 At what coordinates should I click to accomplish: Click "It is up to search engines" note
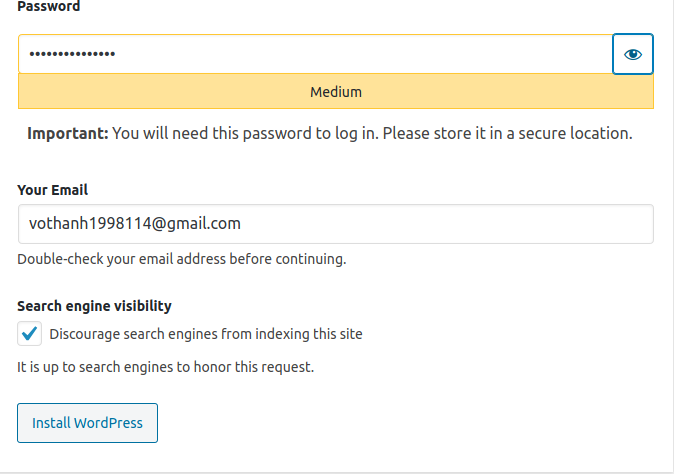click(x=165, y=367)
